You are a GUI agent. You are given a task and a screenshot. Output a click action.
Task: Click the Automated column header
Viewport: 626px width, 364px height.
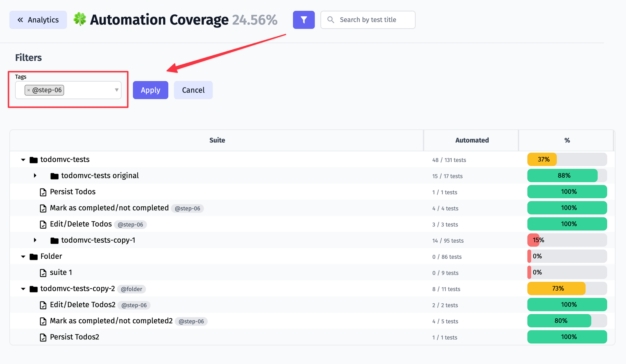point(472,140)
